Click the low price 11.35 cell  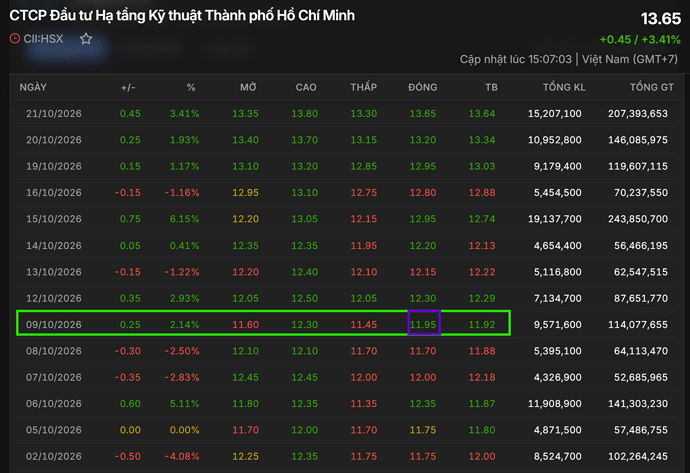click(x=363, y=404)
